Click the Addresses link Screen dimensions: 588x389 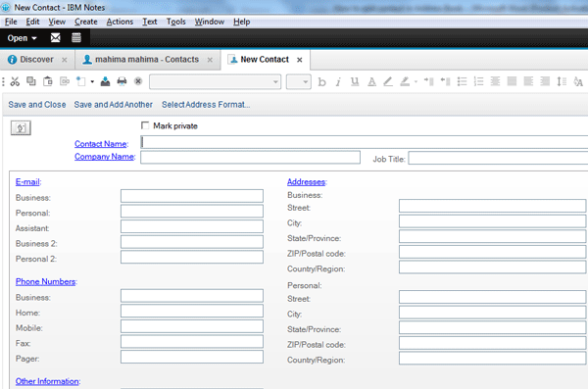coord(306,182)
